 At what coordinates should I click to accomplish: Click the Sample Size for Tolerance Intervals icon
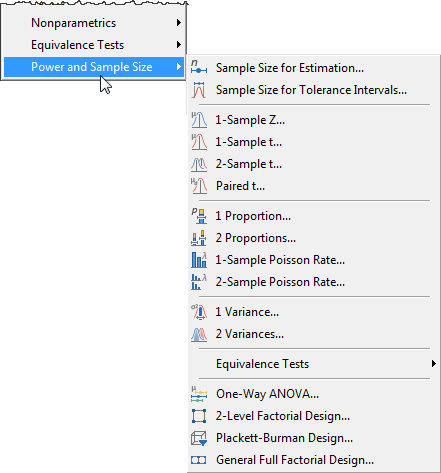click(x=199, y=90)
